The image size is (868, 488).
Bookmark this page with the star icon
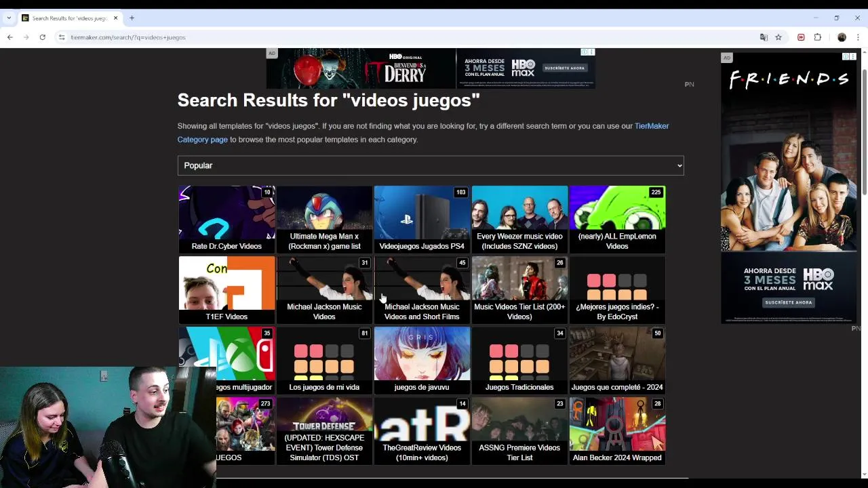click(778, 37)
